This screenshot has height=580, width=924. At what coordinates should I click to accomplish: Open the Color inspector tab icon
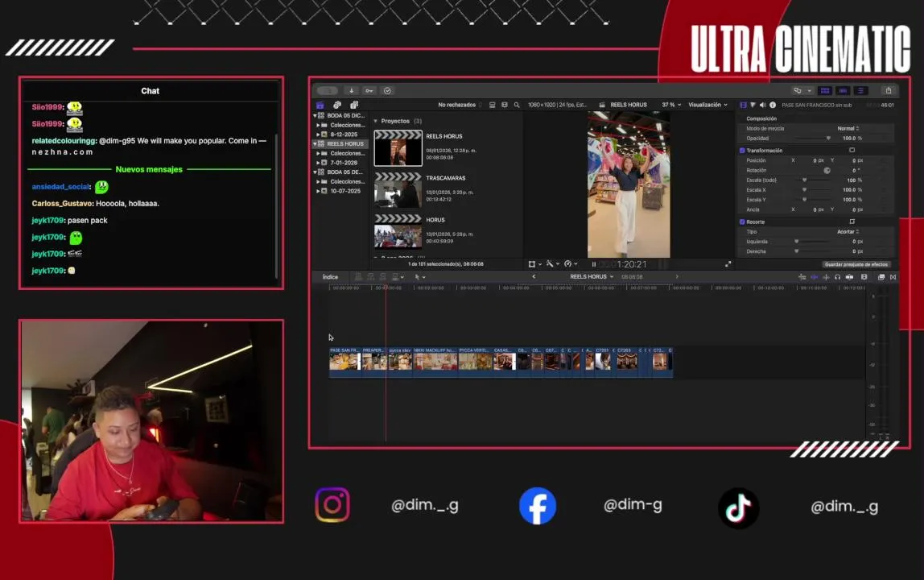(753, 105)
